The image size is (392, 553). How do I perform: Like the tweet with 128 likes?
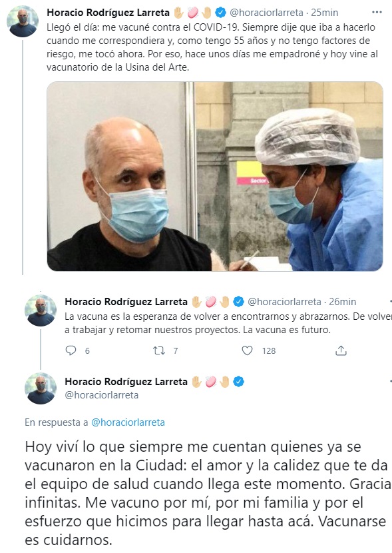click(247, 350)
